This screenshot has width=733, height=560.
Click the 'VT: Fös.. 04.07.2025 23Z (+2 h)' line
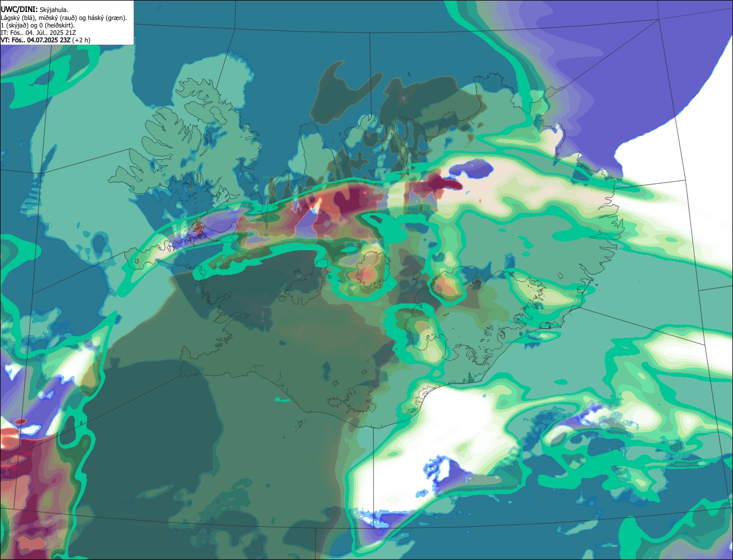point(45,40)
